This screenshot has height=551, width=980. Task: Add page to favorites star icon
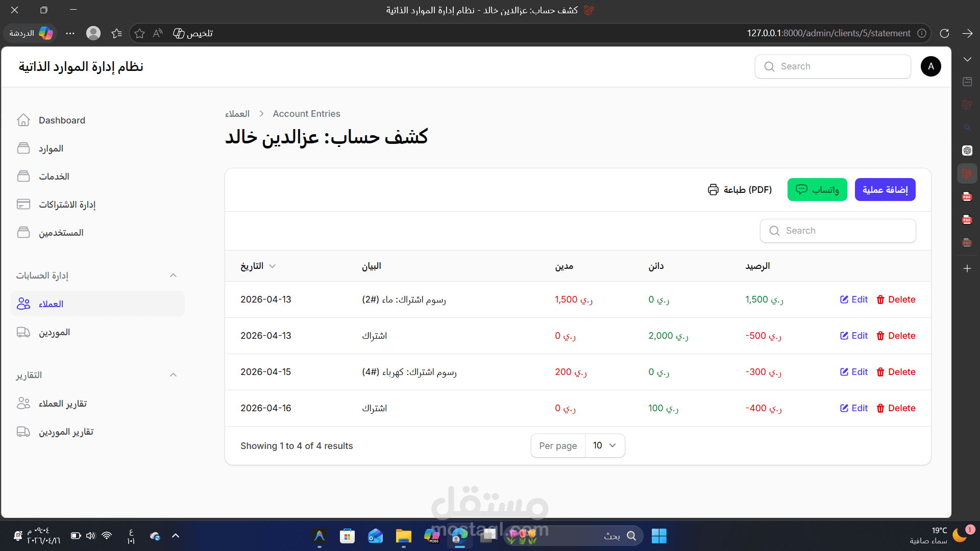[x=139, y=33]
